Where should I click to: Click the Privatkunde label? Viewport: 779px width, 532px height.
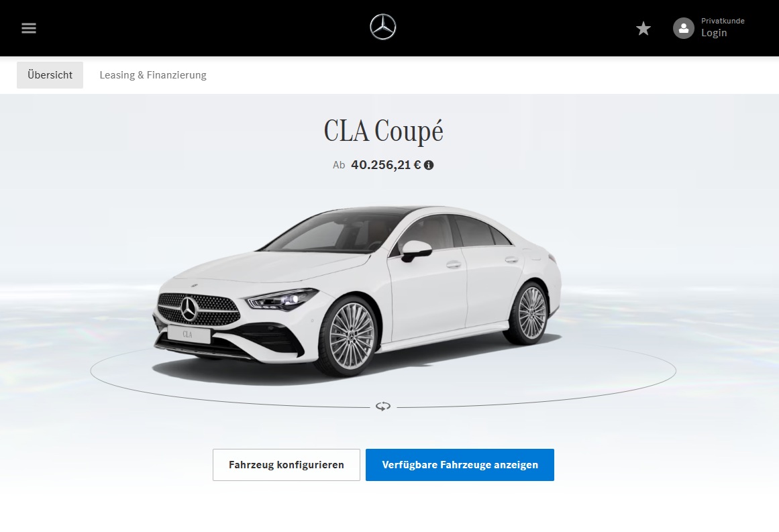click(x=723, y=21)
